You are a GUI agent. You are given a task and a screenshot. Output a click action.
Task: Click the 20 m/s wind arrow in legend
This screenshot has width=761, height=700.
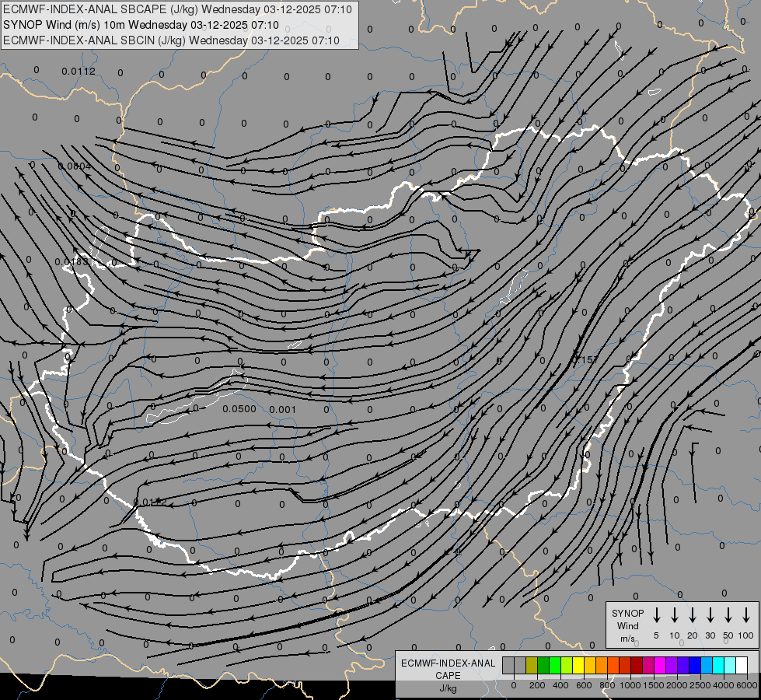pos(693,614)
